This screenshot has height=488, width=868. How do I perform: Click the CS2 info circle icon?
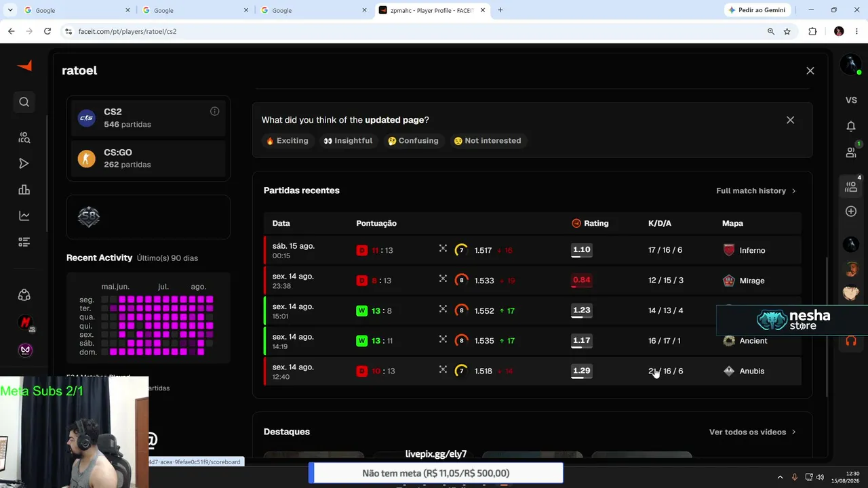(x=214, y=111)
